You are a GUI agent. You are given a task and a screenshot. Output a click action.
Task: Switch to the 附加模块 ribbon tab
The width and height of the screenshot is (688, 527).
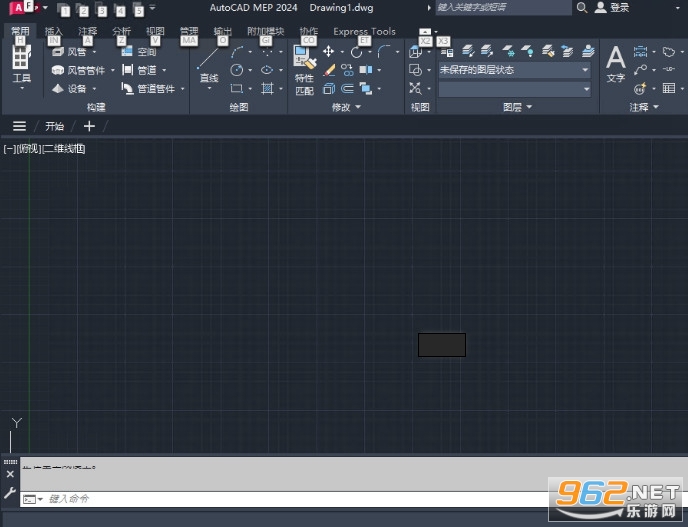[265, 31]
